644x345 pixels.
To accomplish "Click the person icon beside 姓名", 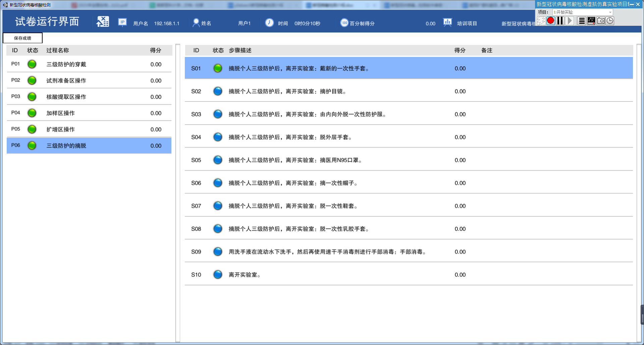I will 196,23.
